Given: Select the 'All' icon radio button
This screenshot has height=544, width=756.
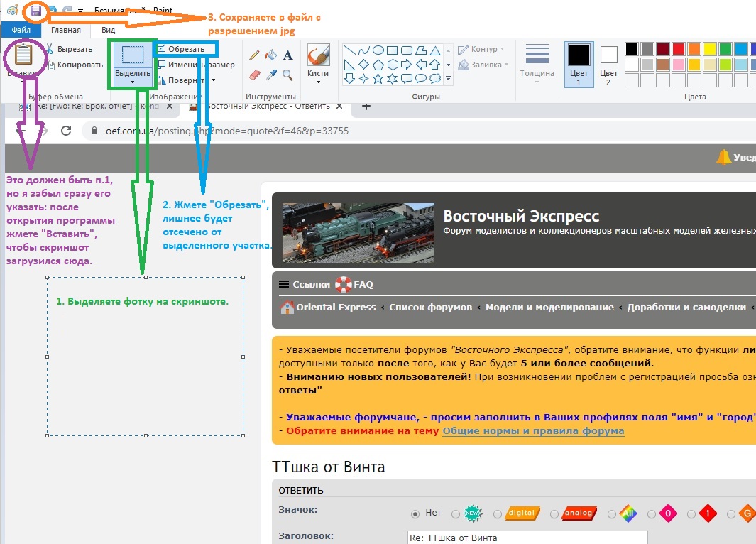Looking at the screenshot, I should click(x=612, y=515).
